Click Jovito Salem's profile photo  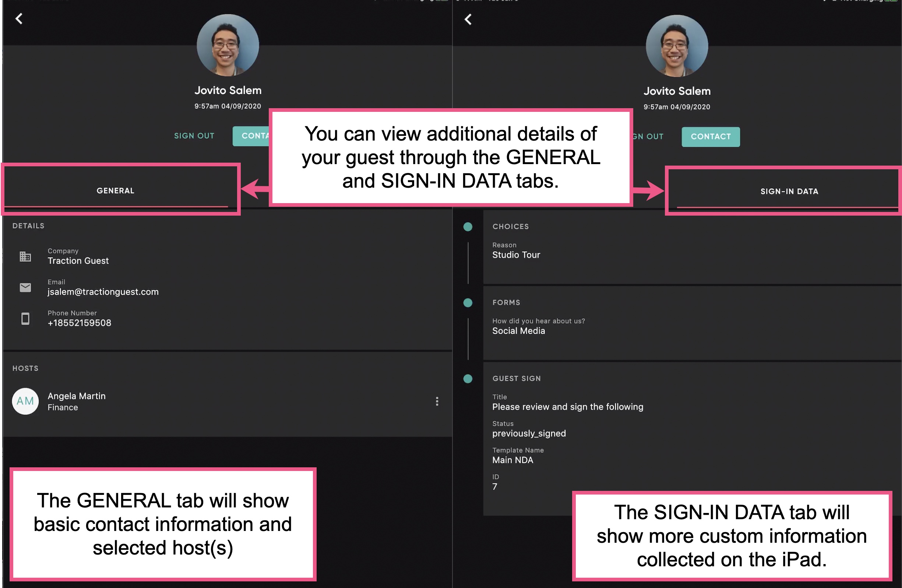coord(228,45)
